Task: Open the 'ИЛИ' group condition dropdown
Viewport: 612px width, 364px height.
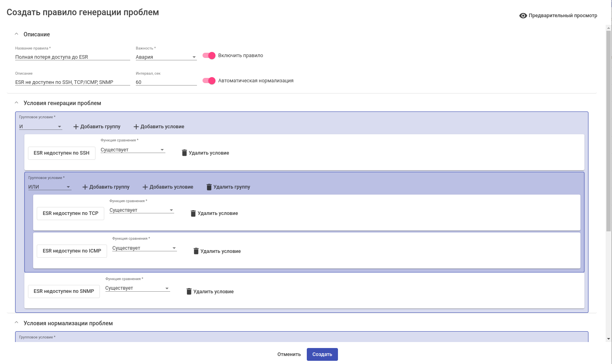Action: pos(50,187)
